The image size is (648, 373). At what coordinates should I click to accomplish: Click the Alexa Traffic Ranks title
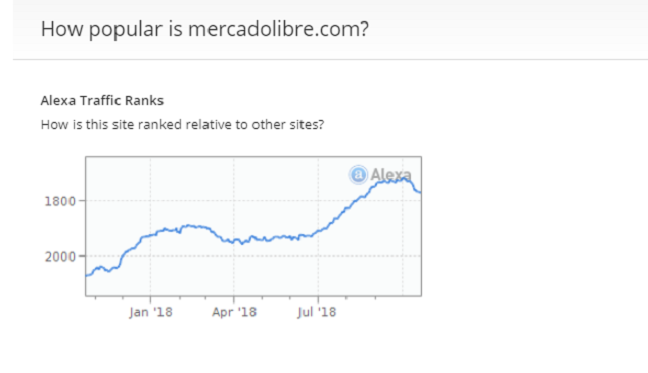[102, 100]
